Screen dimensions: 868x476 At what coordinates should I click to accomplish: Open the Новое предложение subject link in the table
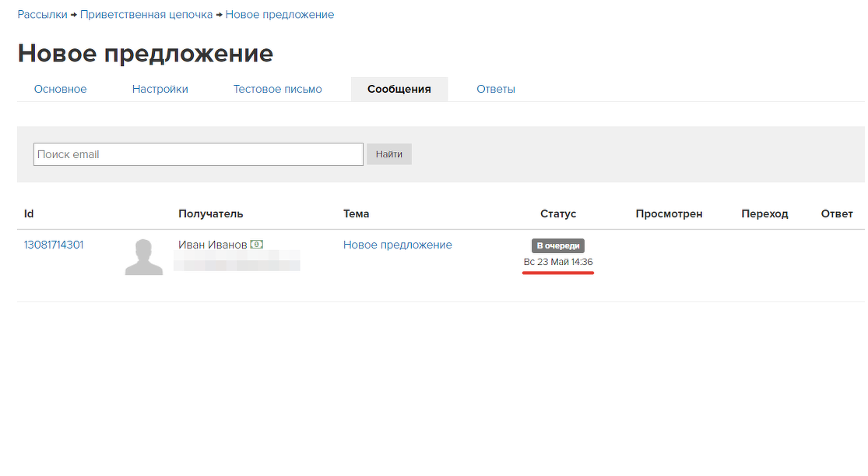397,245
